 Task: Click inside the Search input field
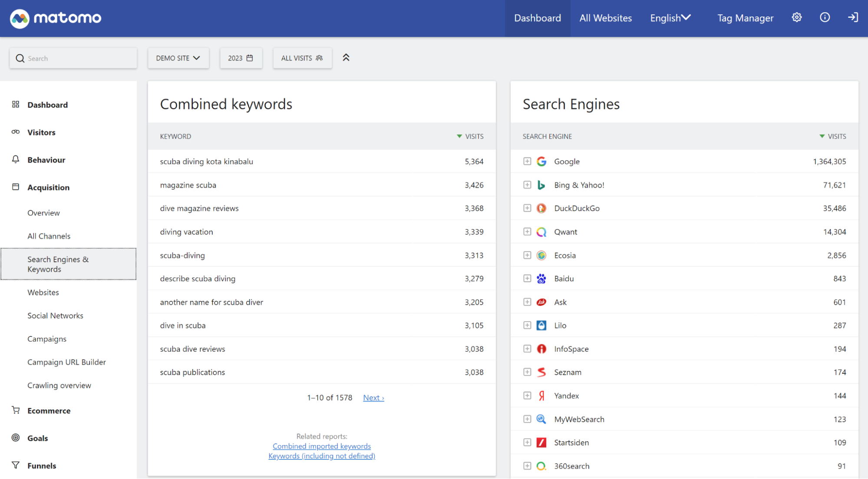73,58
